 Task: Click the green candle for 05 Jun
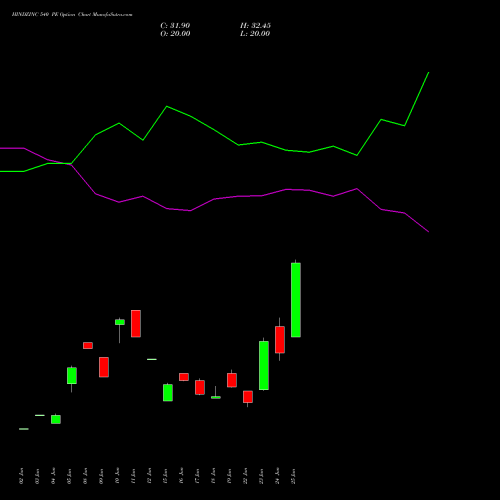point(72,375)
